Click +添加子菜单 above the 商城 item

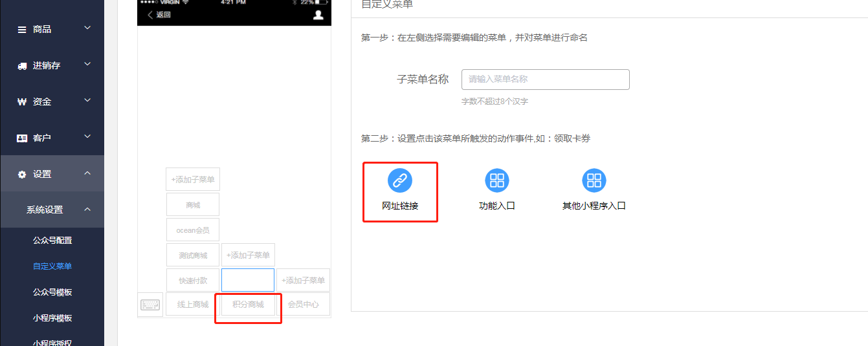point(193,179)
